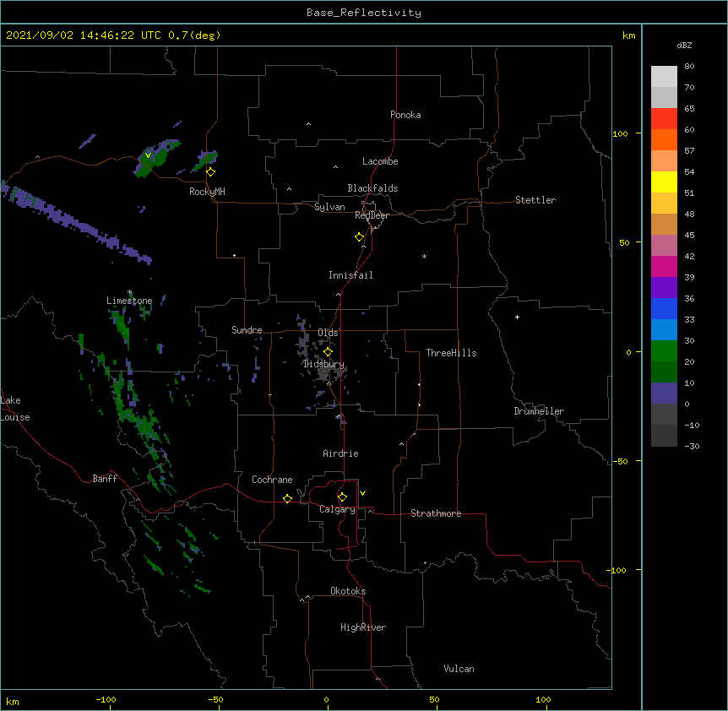Viewport: 728px width, 711px height.
Task: Select the 45 value on the dBZ legend
Action: [x=689, y=235]
